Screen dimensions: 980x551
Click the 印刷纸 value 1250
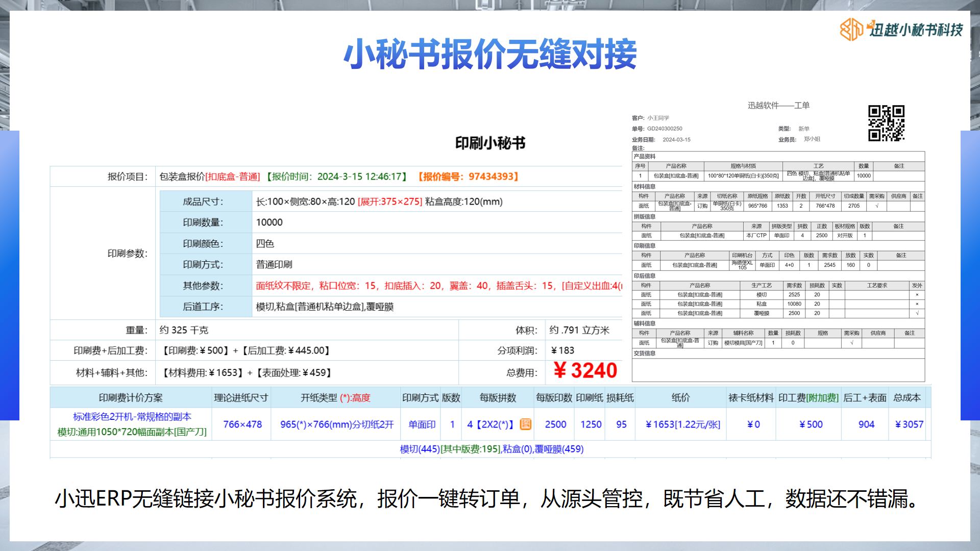[x=591, y=424]
